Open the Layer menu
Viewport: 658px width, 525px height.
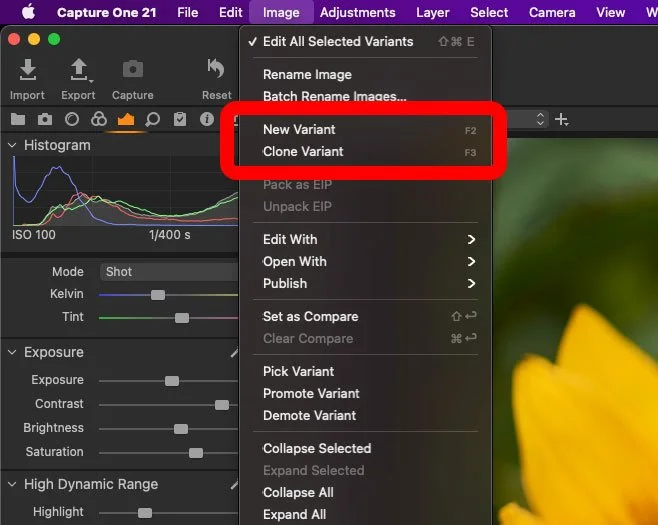[x=433, y=13]
